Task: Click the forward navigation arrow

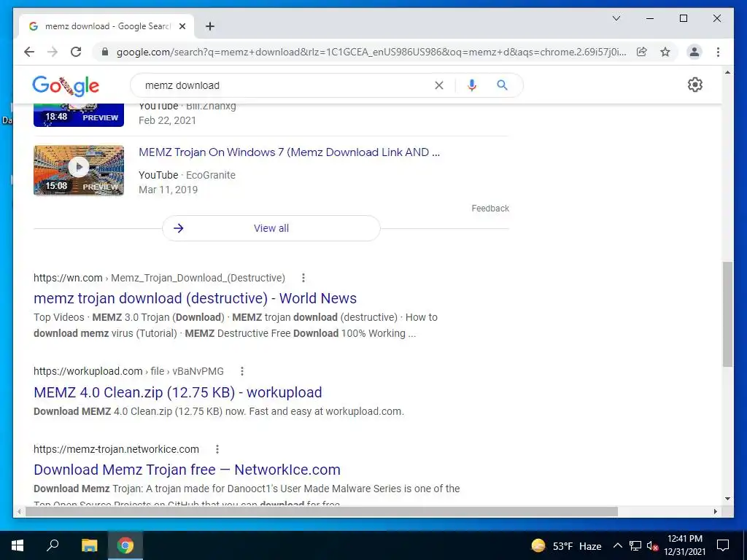Action: coord(53,52)
